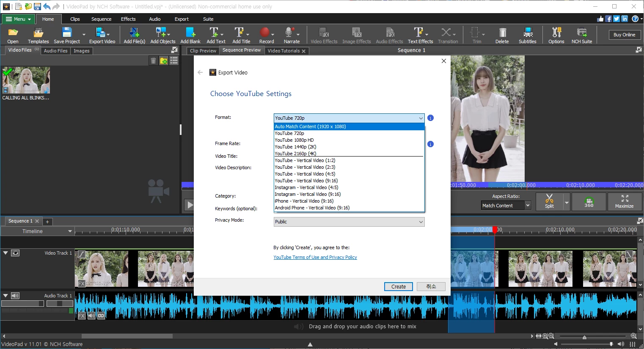Open the Match Content aspect ratio dropdown
The height and width of the screenshot is (349, 644).
pos(506,205)
